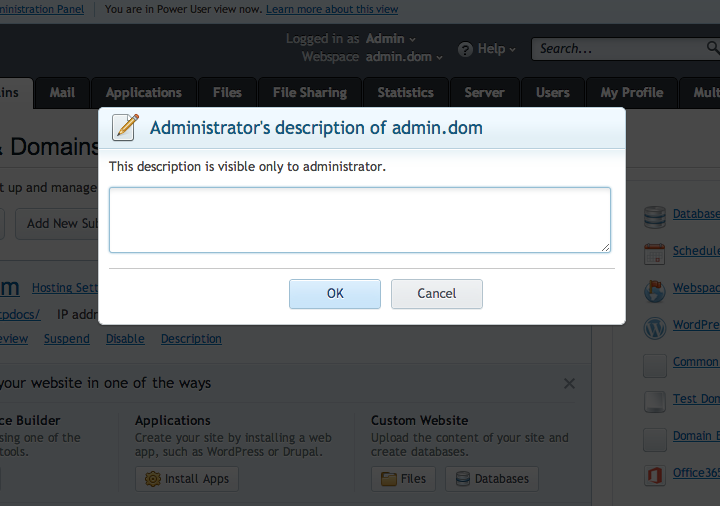Click the Disable link
This screenshot has height=506, width=720.
[x=125, y=339]
